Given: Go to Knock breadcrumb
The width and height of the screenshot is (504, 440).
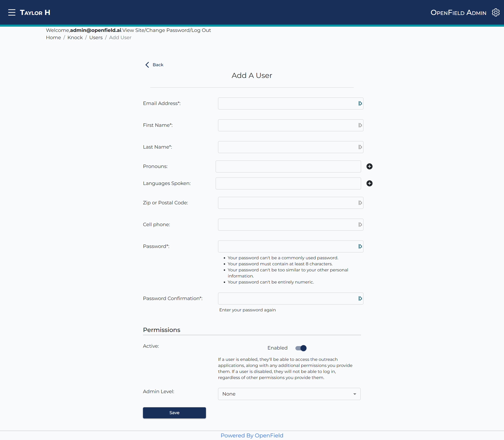Looking at the screenshot, I should [x=75, y=38].
